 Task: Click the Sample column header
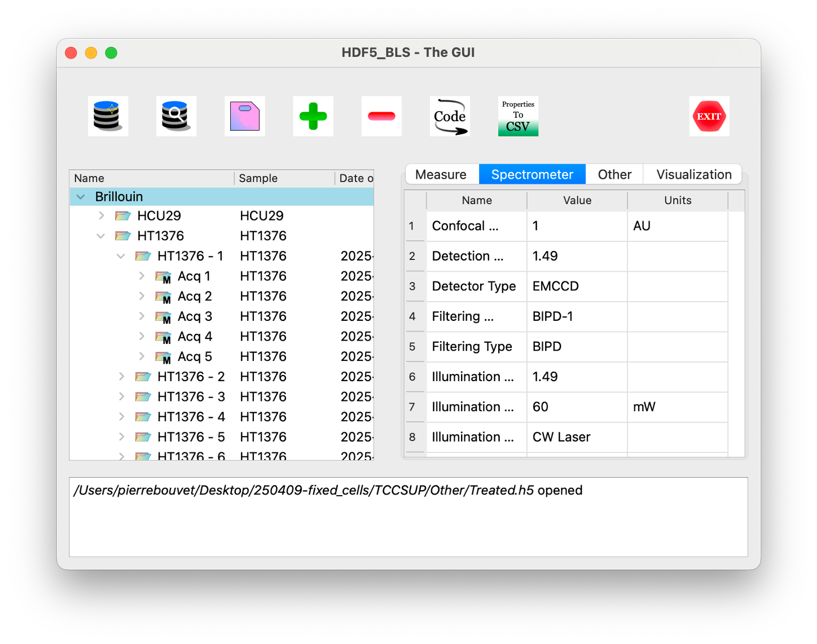[x=258, y=178]
